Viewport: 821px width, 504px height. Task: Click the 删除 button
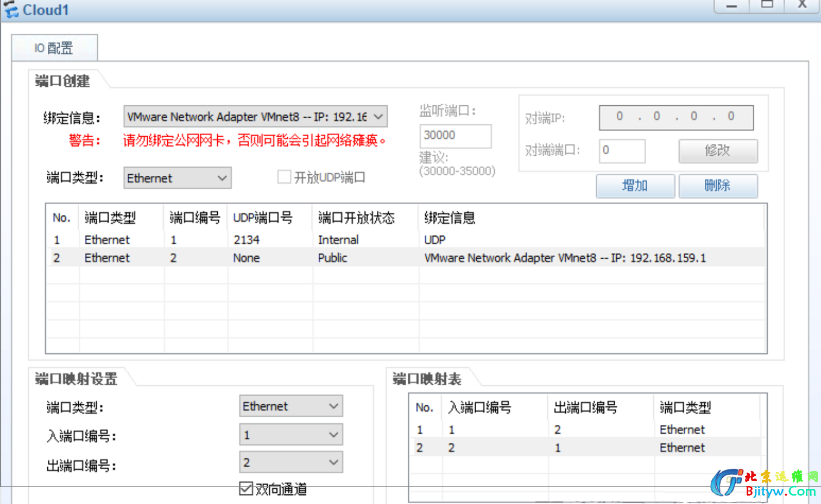tap(717, 186)
